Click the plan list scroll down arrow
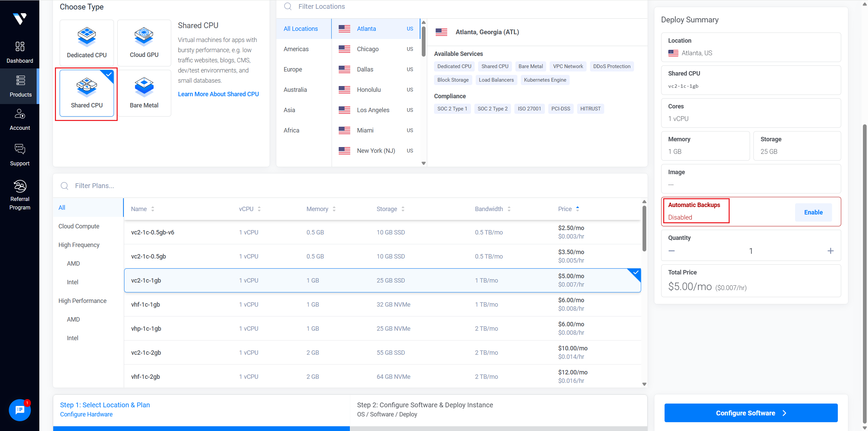Screen dimensions: 868x431 tap(644, 384)
